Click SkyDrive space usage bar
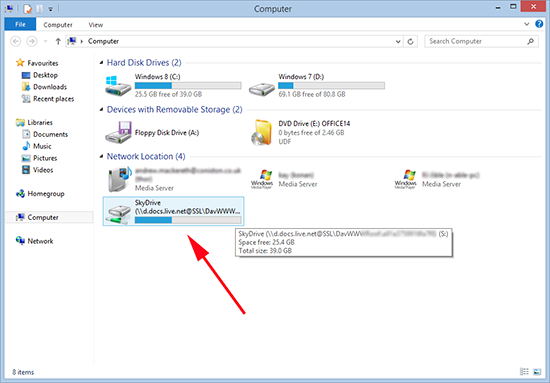The height and width of the screenshot is (383, 550). click(188, 220)
